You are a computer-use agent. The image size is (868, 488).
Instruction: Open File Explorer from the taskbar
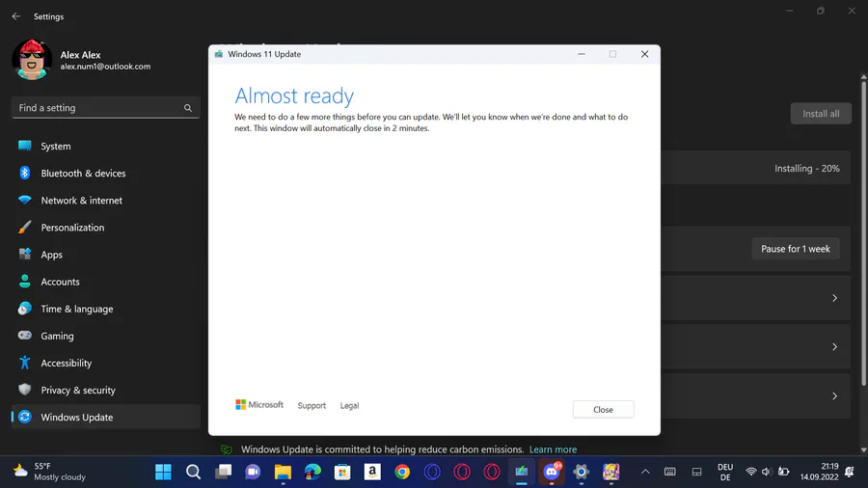coord(283,472)
